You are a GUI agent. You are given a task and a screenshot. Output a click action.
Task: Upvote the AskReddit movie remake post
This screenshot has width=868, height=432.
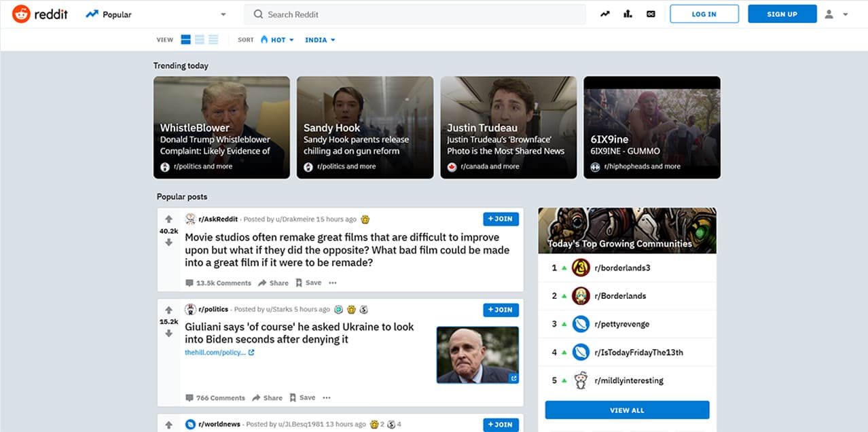coord(169,219)
